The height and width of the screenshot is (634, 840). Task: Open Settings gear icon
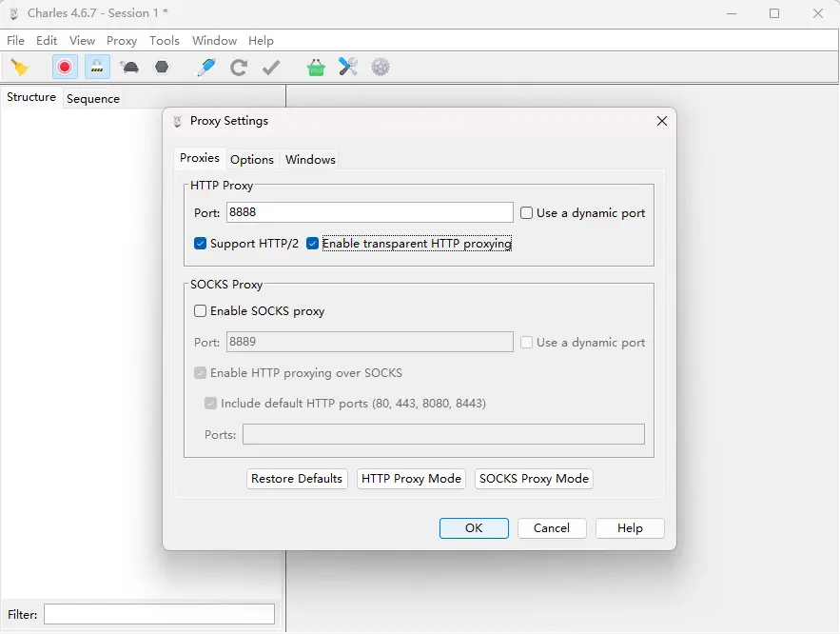(x=381, y=67)
